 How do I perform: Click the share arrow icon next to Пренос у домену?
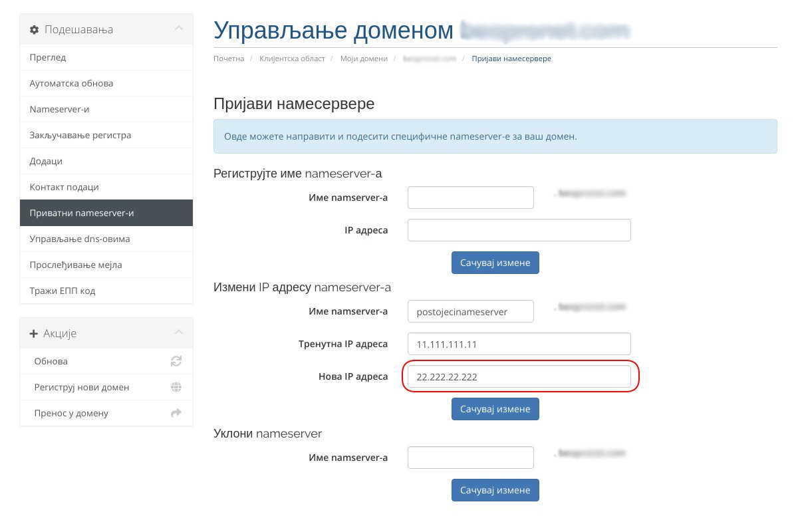(x=176, y=413)
